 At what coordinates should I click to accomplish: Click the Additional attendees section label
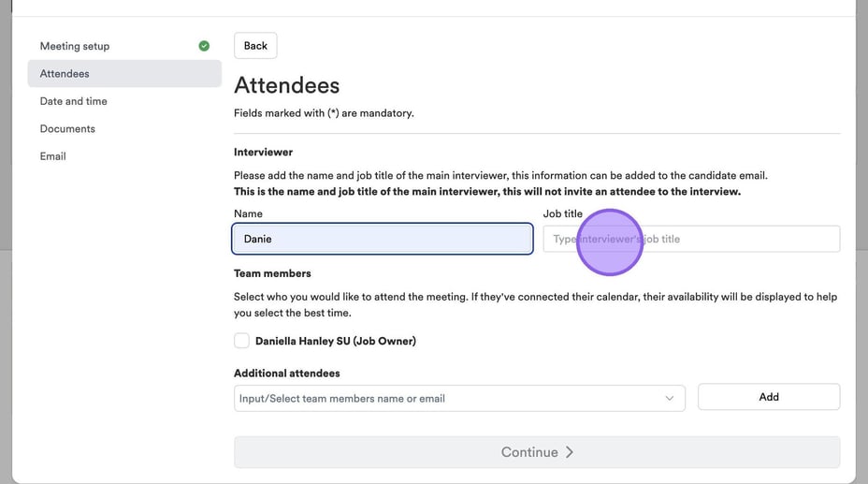(286, 373)
